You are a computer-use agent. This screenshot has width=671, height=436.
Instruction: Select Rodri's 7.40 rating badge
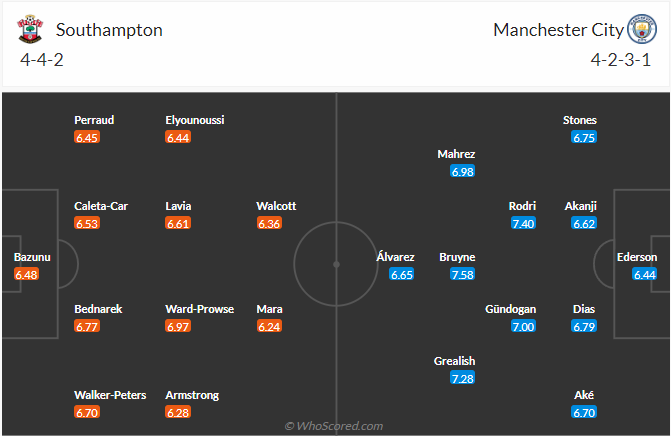click(x=523, y=223)
